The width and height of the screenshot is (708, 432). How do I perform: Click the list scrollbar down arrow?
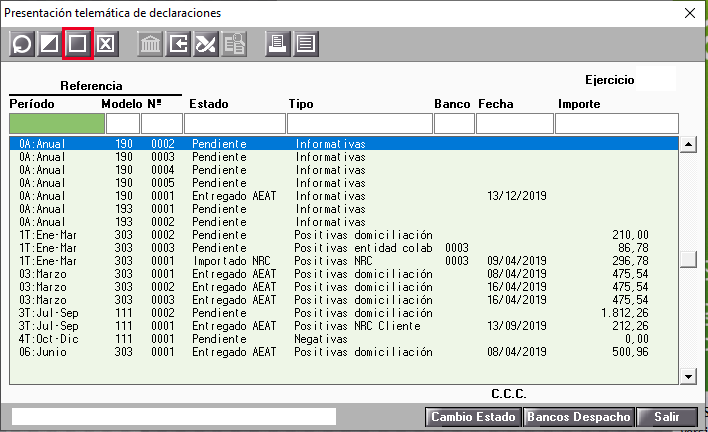click(x=688, y=376)
